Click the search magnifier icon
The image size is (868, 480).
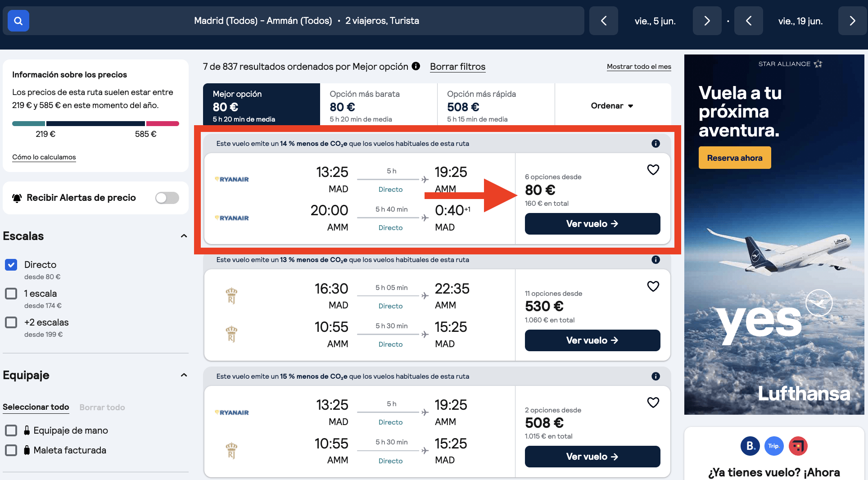[x=18, y=21]
